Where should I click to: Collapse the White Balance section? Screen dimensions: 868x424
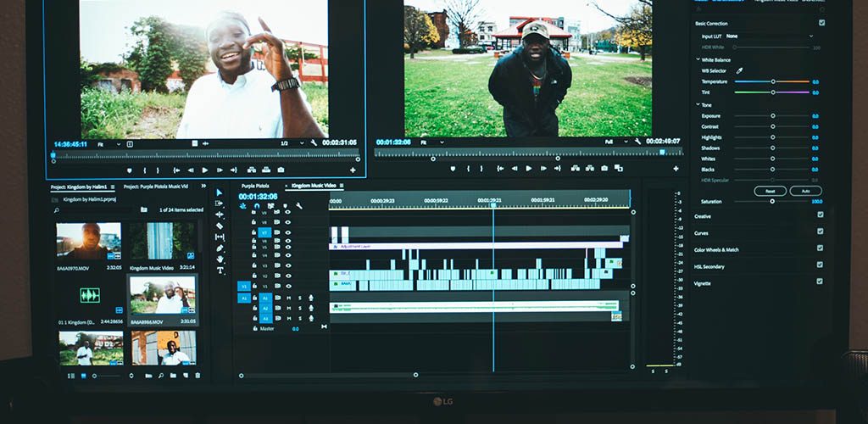(x=697, y=59)
